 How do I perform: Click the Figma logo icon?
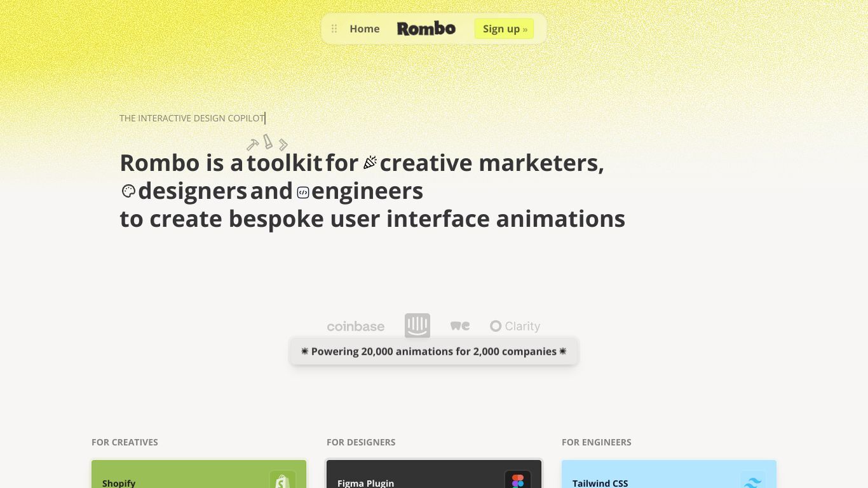[518, 481]
